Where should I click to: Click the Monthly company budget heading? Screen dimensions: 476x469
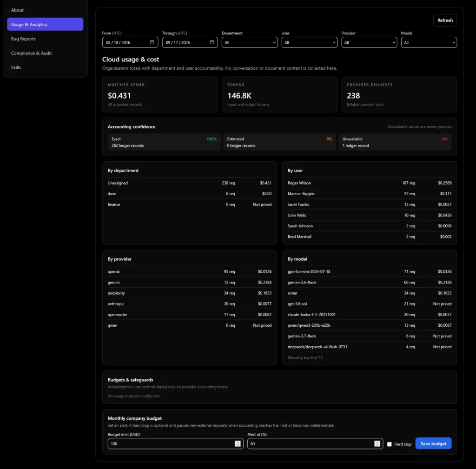[x=134, y=418]
